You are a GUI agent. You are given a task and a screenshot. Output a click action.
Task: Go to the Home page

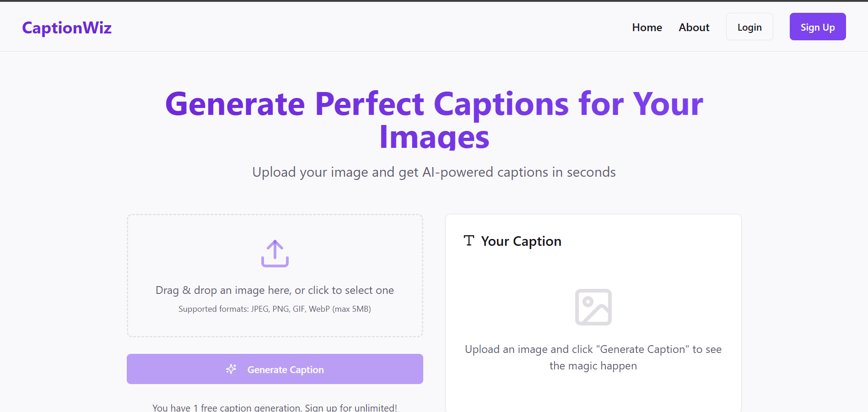647,27
